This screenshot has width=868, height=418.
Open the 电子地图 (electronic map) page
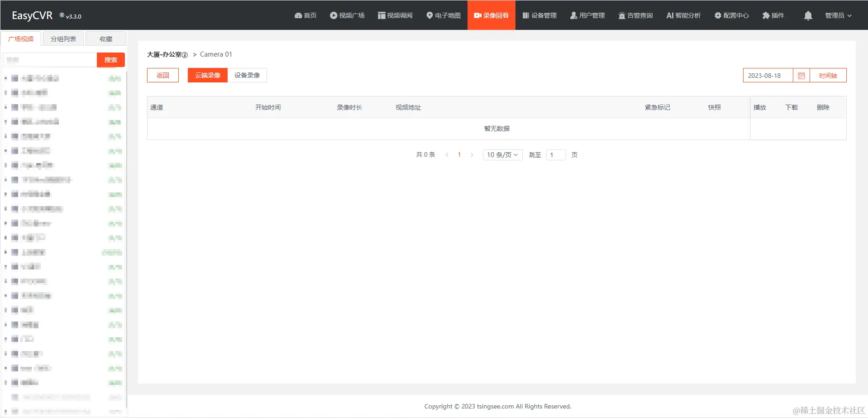443,15
